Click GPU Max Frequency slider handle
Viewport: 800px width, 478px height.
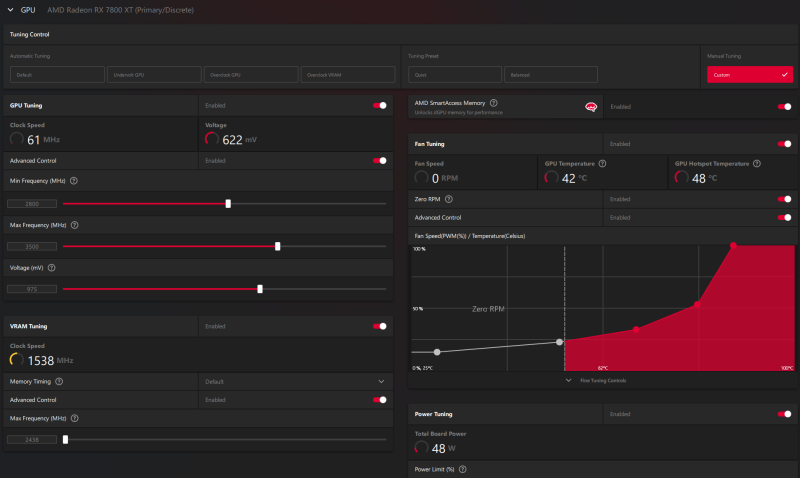278,246
